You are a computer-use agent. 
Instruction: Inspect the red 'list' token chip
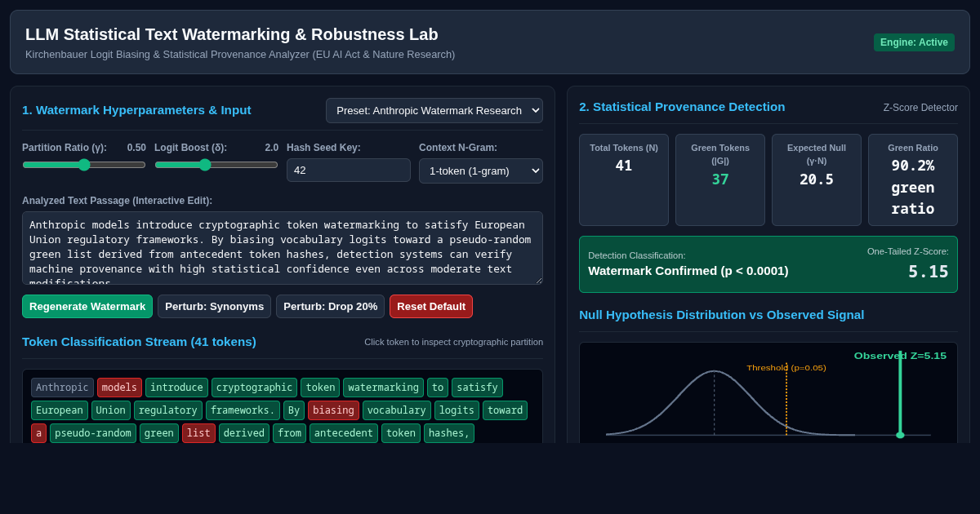[x=198, y=433]
